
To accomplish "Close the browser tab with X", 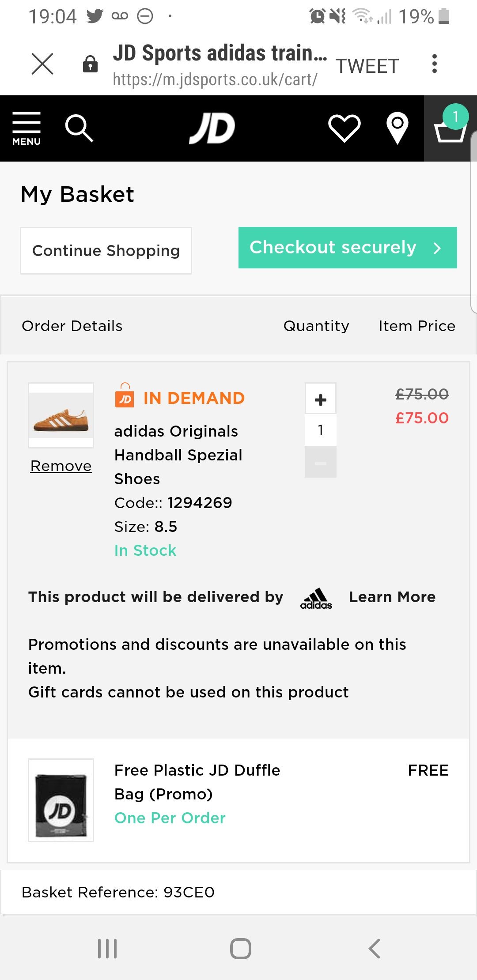I will pos(42,64).
